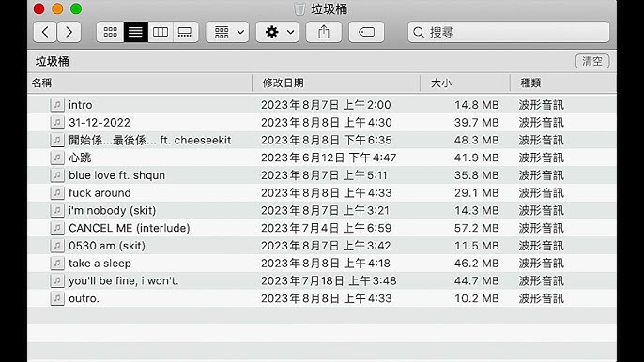
Task: Click audio icon of i'm nobody (skit)
Action: click(x=57, y=210)
